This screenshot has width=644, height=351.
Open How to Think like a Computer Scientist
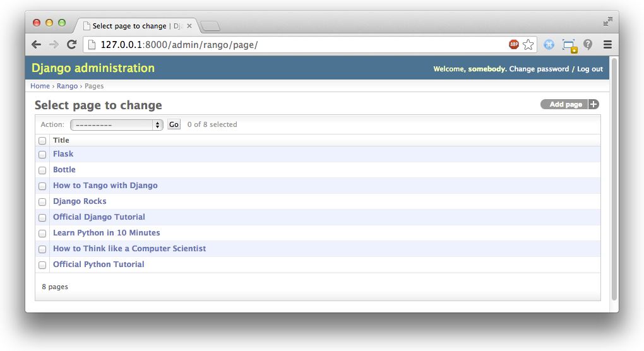pyautogui.click(x=129, y=248)
